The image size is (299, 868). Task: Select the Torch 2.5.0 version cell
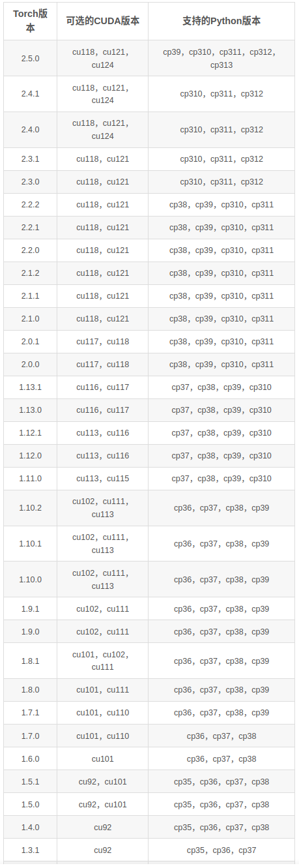coord(30,58)
